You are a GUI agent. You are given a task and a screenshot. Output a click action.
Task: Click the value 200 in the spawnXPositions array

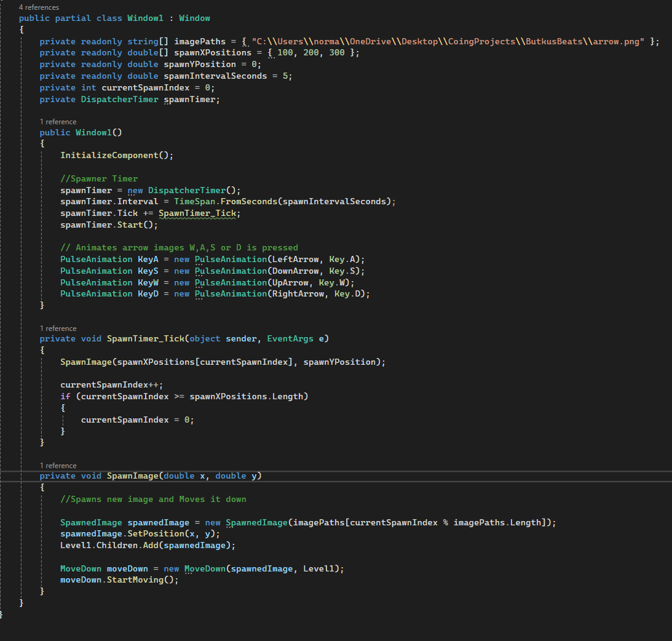311,53
